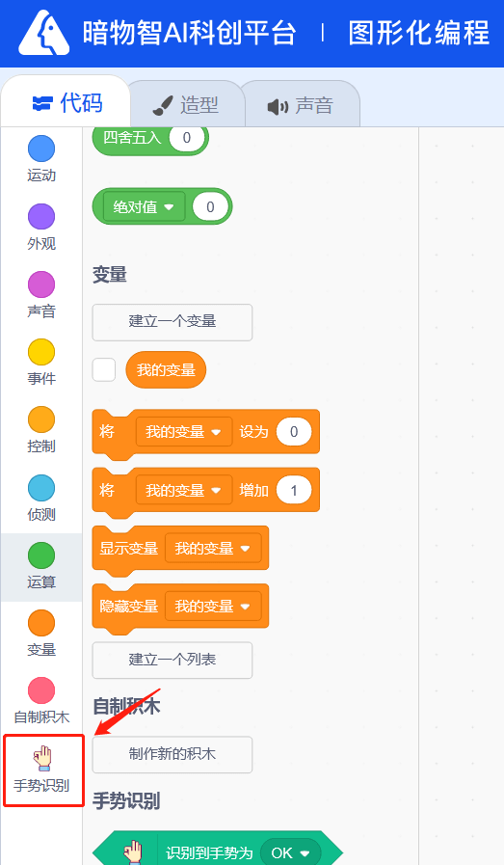This screenshot has height=865, width=504.
Task: Click the 0 field in 设为 block
Action: (294, 431)
